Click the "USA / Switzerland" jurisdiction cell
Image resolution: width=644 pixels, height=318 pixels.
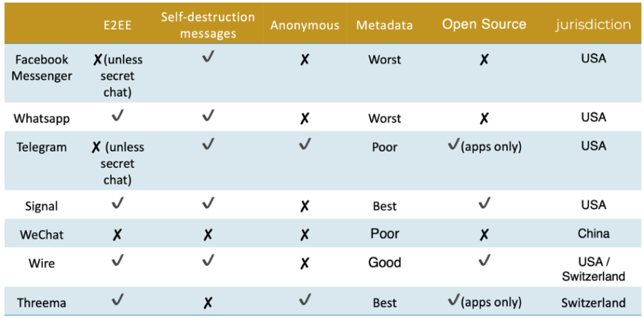[x=593, y=269]
